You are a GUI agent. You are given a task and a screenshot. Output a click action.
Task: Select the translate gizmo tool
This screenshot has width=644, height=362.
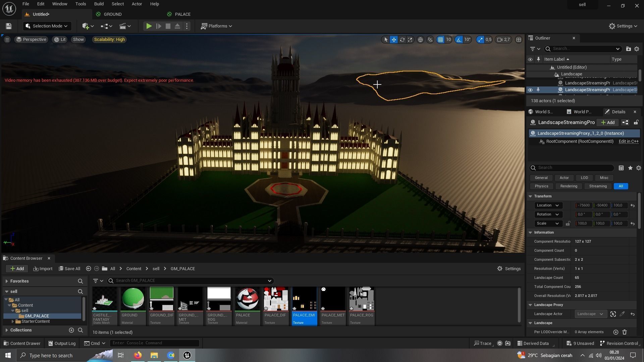pos(394,40)
